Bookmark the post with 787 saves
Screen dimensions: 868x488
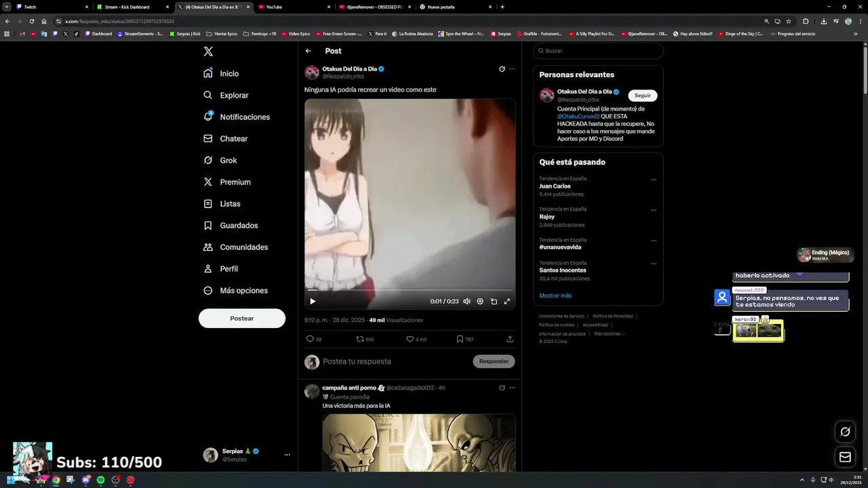point(465,339)
